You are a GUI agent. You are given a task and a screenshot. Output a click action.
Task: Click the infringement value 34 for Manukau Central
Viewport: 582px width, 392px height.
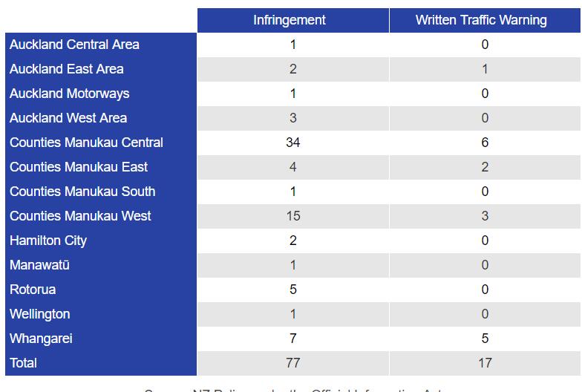[x=292, y=143]
